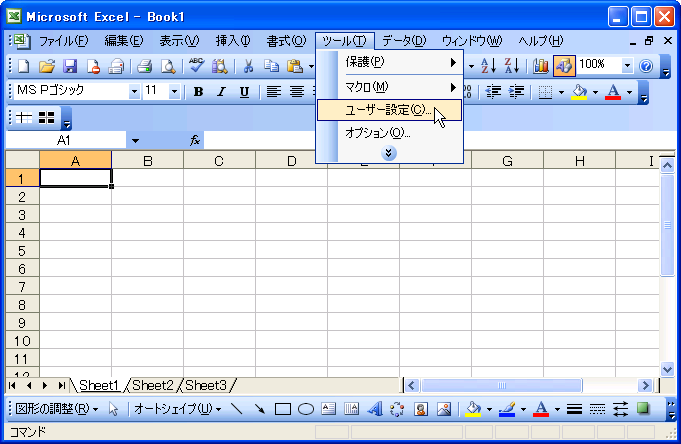
Task: Align text left in the formatting toolbar
Action: [273, 92]
